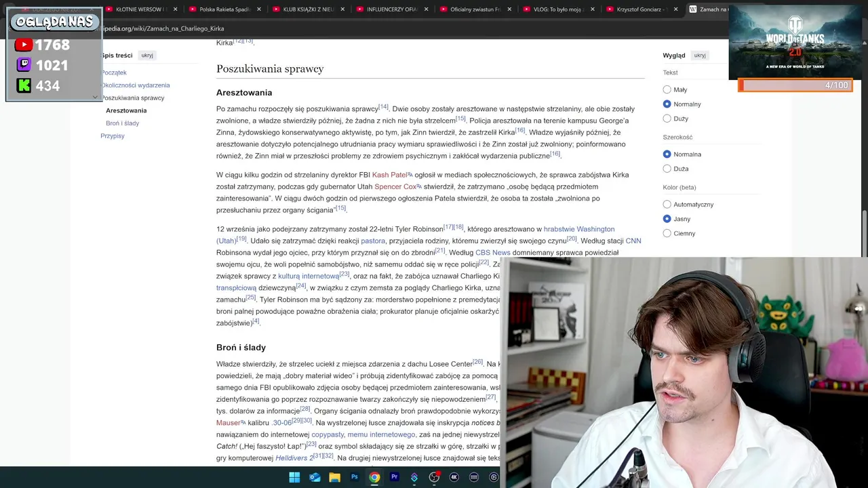
Task: Switch to the VLOG tab
Action: [558, 9]
